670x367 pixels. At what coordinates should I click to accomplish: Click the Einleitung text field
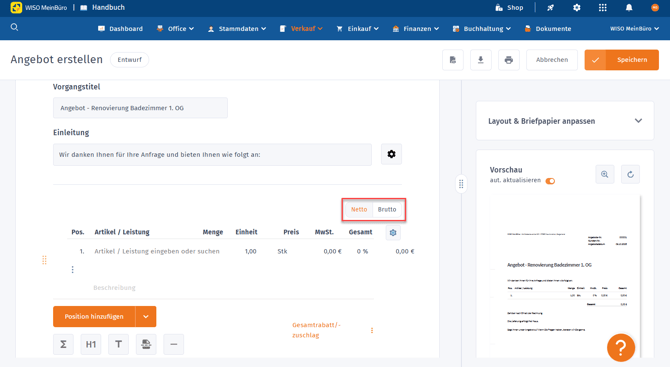pyautogui.click(x=212, y=154)
